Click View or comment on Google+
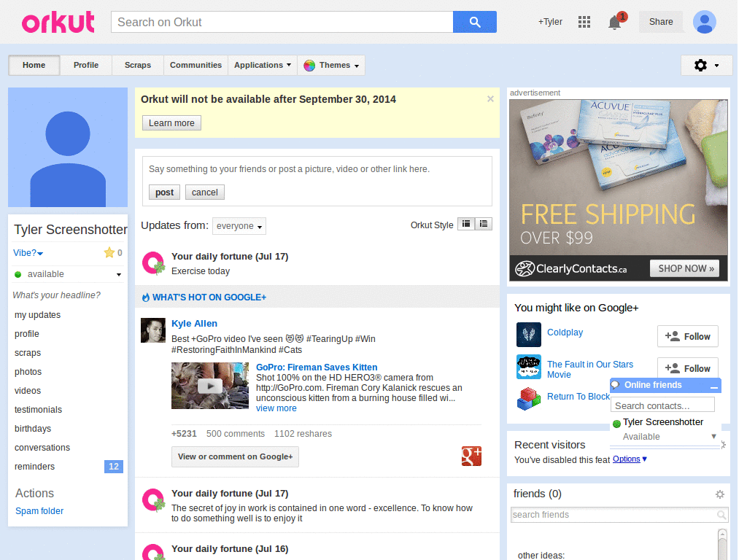This screenshot has height=560, width=747. coord(236,456)
